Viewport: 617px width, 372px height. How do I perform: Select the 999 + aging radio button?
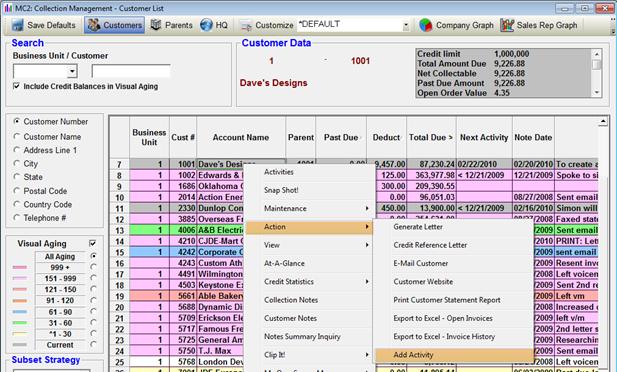coord(93,267)
